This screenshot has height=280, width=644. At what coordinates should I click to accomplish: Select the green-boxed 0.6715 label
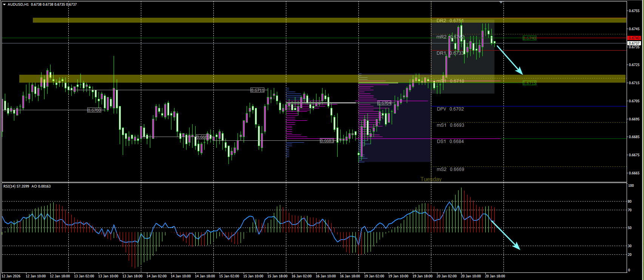pyautogui.click(x=529, y=83)
